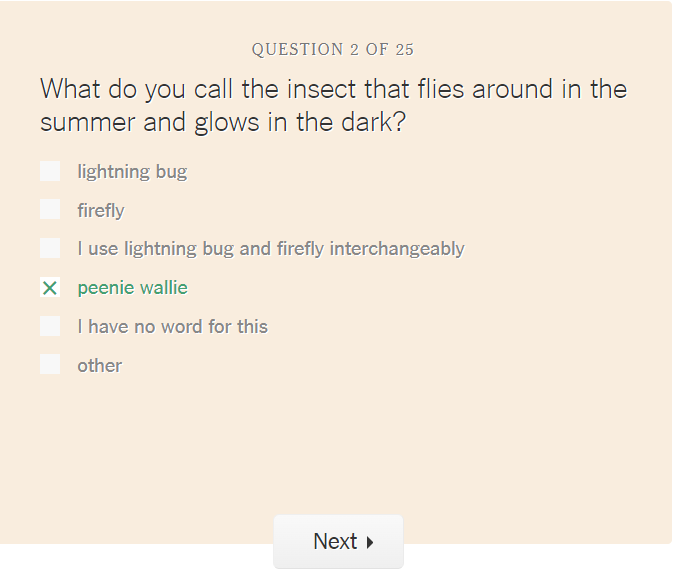The height and width of the screenshot is (579, 674).
Task: Select the 'other' answer label
Action: pos(100,366)
